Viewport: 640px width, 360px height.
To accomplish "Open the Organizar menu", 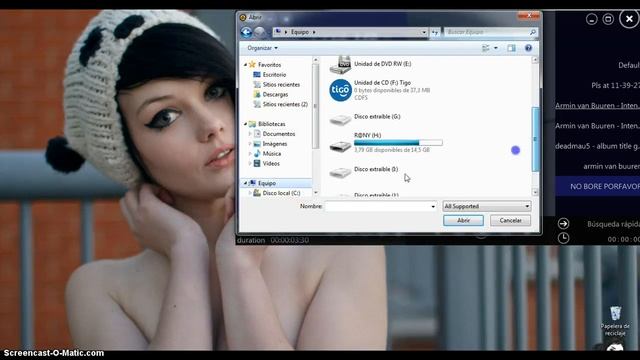I will tap(262, 48).
